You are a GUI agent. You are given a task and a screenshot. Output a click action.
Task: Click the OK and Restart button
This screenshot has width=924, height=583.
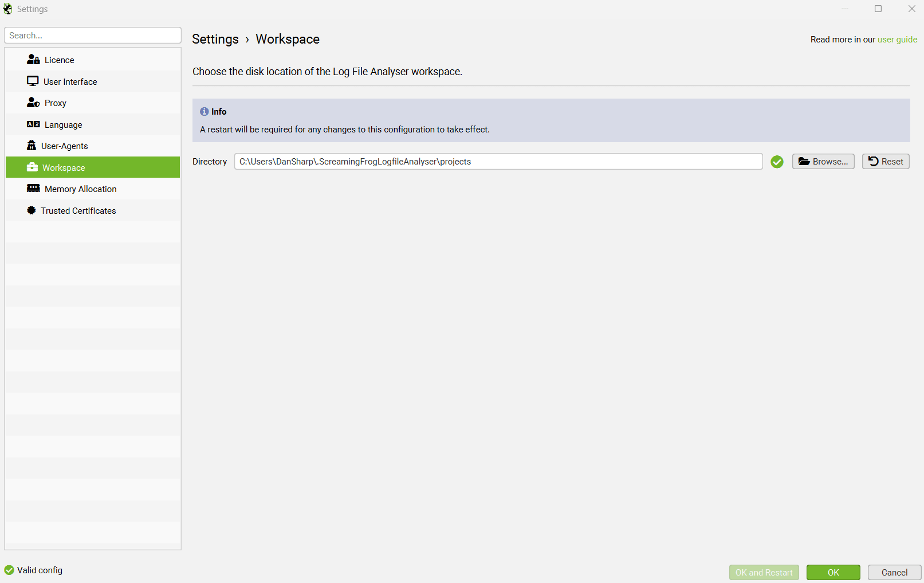tap(764, 573)
